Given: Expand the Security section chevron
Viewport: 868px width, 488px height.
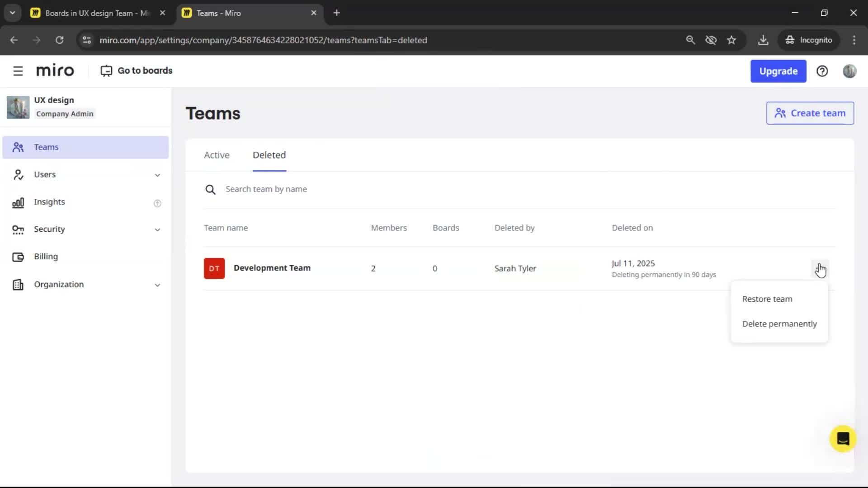Looking at the screenshot, I should 157,230.
